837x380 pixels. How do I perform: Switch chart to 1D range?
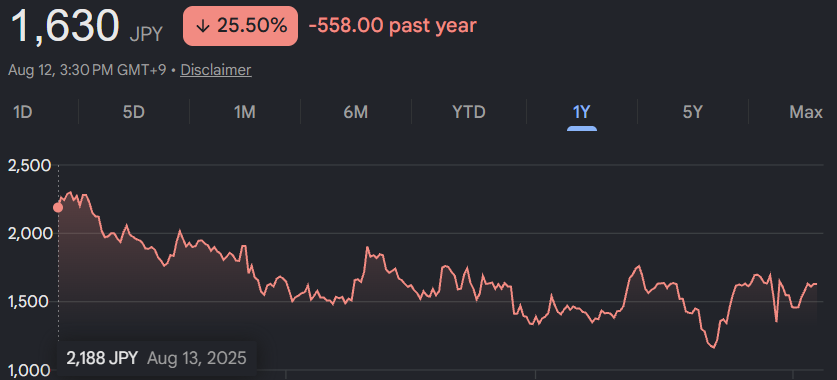click(x=23, y=113)
